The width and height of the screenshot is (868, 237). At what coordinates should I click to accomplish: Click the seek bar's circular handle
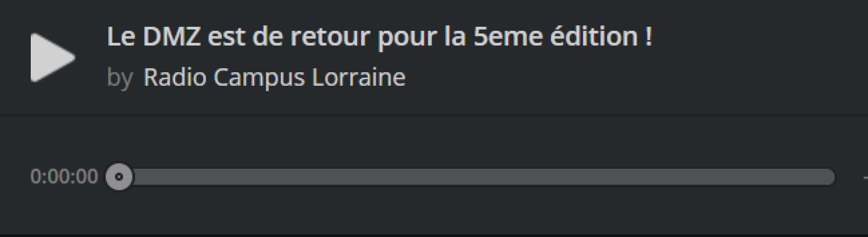point(119,177)
